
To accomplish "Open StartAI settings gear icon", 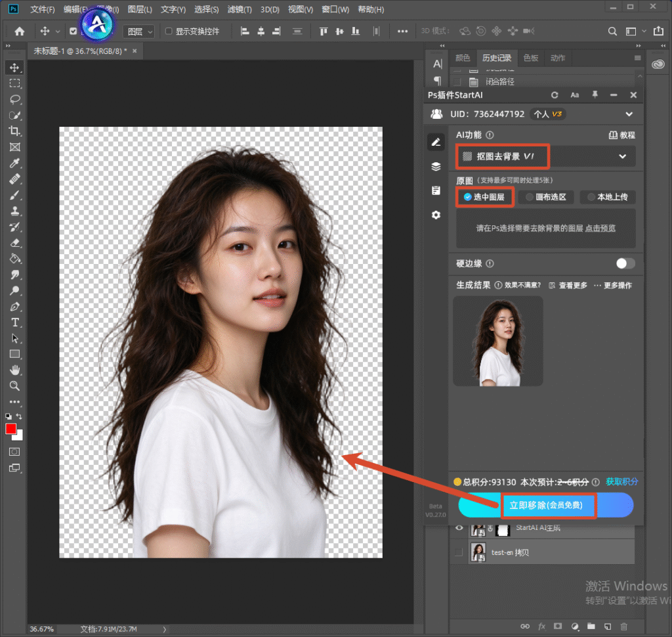I will click(x=436, y=215).
